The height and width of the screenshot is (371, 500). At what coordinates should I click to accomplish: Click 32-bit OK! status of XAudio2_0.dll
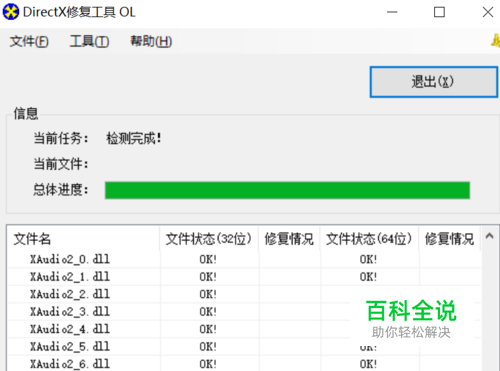(208, 259)
